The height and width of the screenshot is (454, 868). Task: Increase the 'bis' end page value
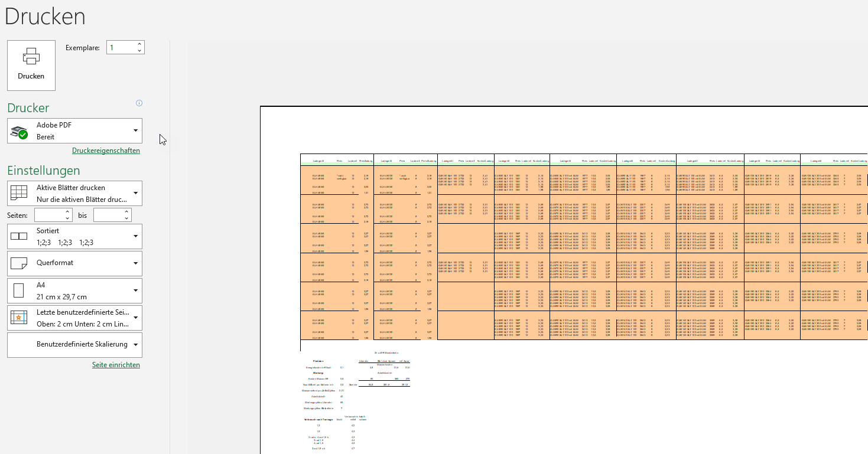pos(126,212)
